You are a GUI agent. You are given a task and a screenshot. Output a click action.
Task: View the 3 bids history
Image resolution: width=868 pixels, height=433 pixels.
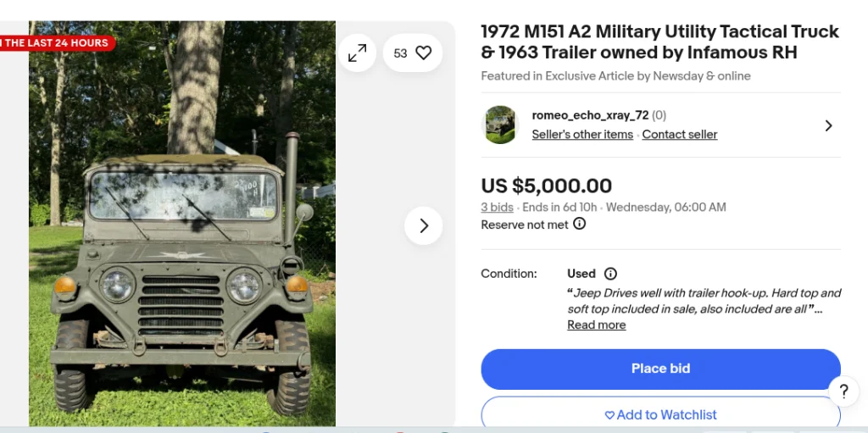pyautogui.click(x=497, y=207)
